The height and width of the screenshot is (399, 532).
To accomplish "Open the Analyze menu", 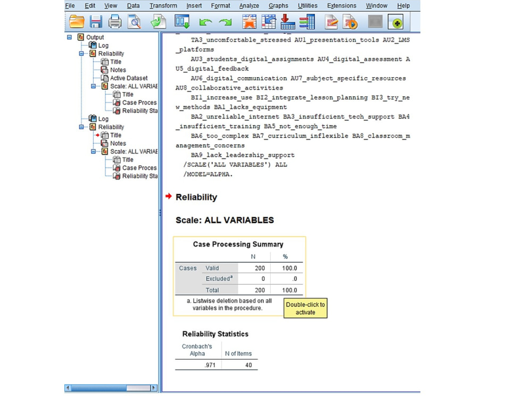I will (x=249, y=6).
